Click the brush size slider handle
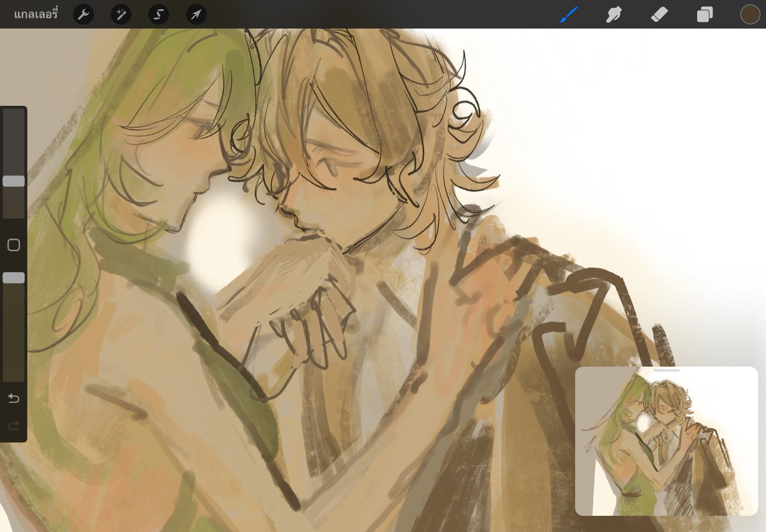The width and height of the screenshot is (766, 532). [13, 181]
